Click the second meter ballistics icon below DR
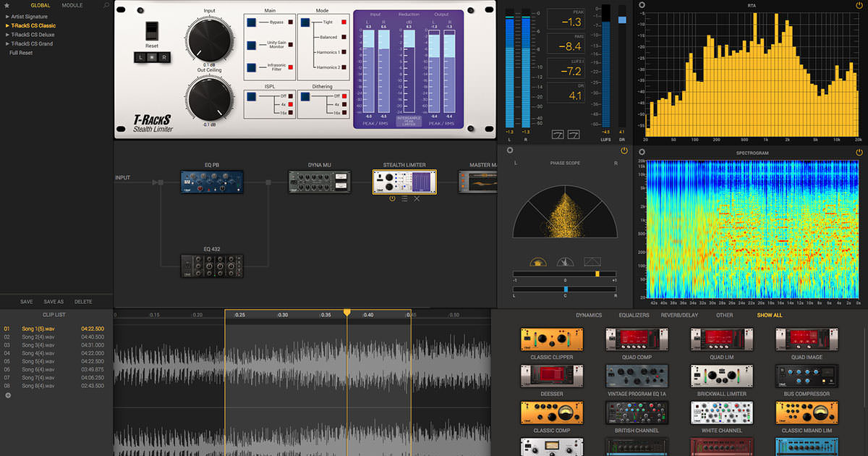Screen dimensions: 868x456 click(573, 135)
